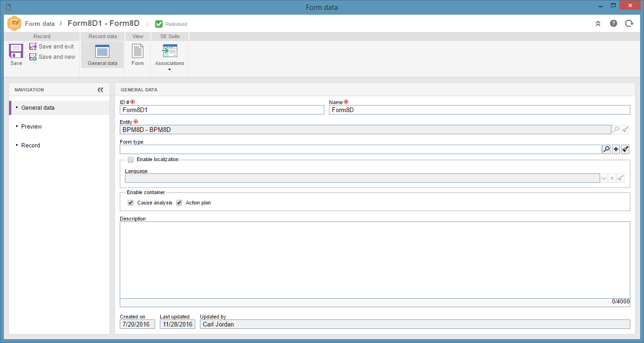
Task: Click Form data breadcrumb link
Action: click(40, 24)
